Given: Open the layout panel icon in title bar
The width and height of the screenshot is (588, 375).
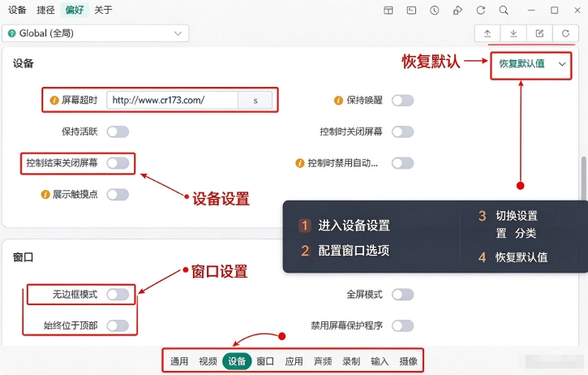Looking at the screenshot, I should [x=388, y=10].
